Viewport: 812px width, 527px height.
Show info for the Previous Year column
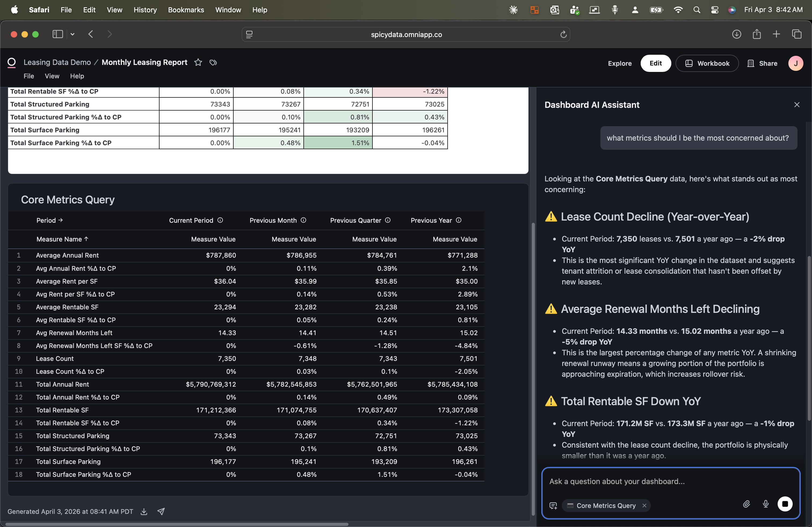pos(459,221)
